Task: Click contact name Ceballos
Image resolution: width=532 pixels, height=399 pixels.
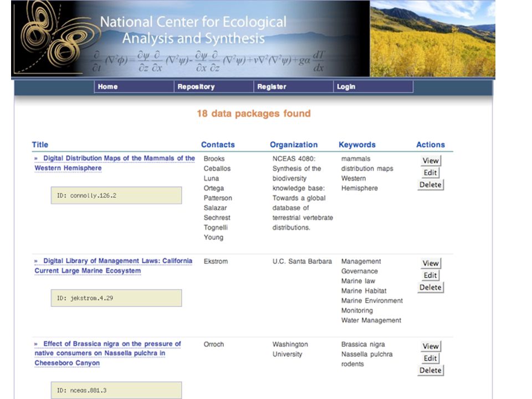Action: [217, 168]
